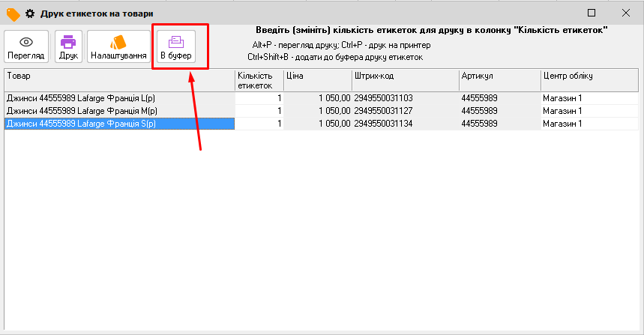Viewport: 644px width, 335px height.
Task: Click the gear icon in title bar
Action: (x=31, y=13)
